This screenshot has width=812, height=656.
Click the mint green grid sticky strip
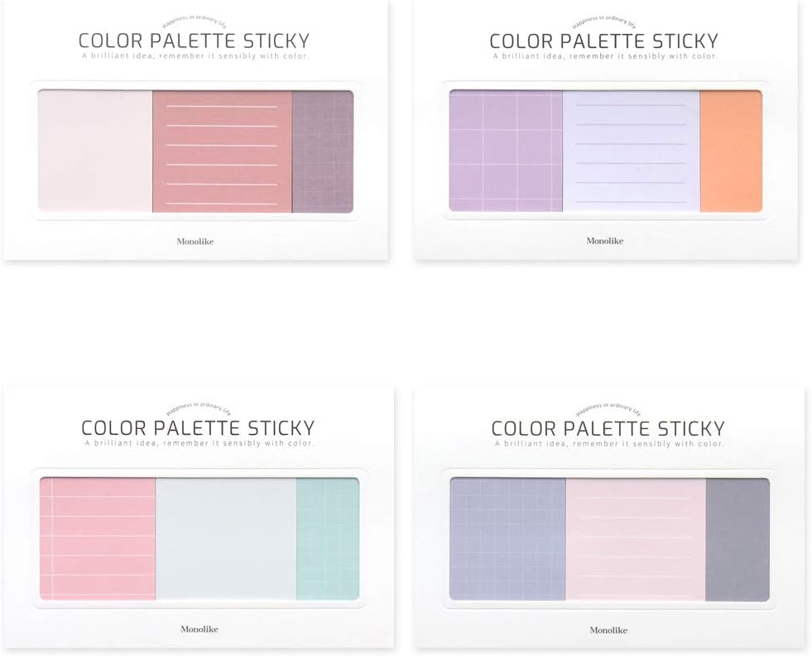coord(328,539)
